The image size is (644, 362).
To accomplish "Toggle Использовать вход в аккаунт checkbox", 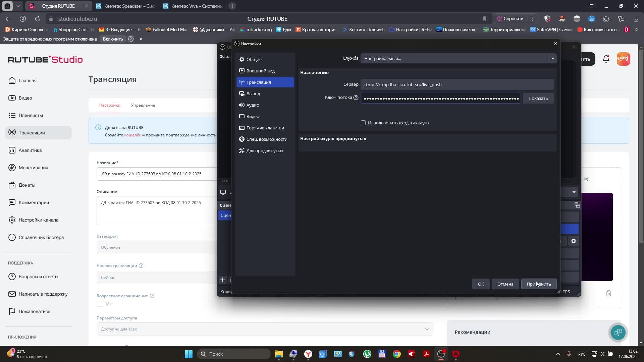I will (363, 123).
